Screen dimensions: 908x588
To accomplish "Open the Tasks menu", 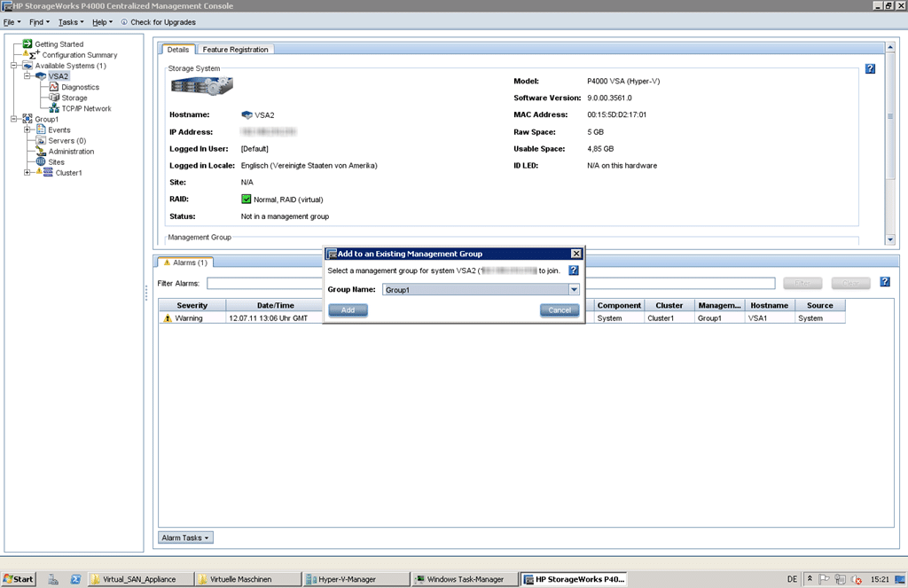I will click(71, 22).
